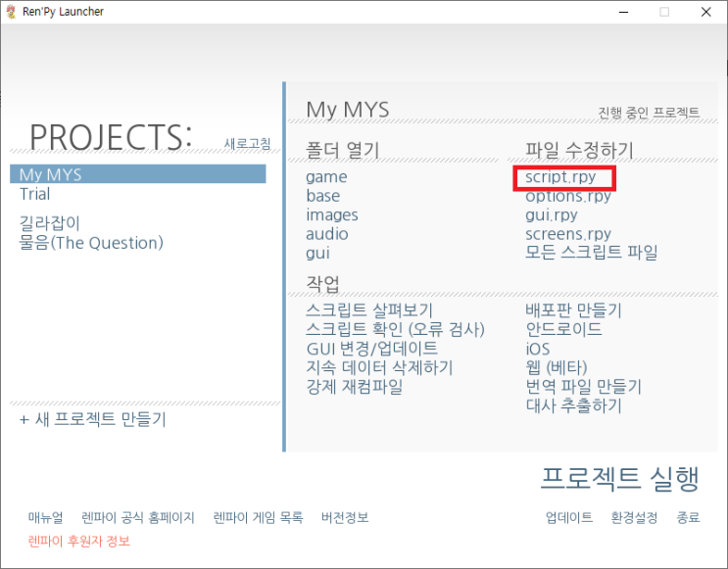728x569 pixels.
Task: Open the gui folder
Action: pyautogui.click(x=318, y=254)
